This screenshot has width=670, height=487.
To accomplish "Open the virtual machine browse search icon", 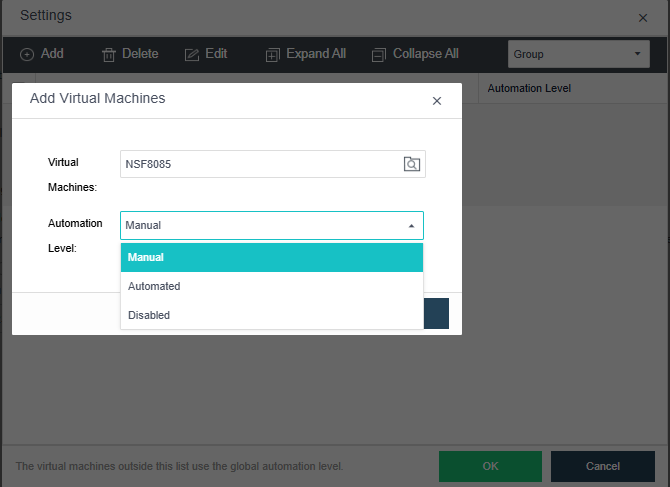I will coord(411,164).
